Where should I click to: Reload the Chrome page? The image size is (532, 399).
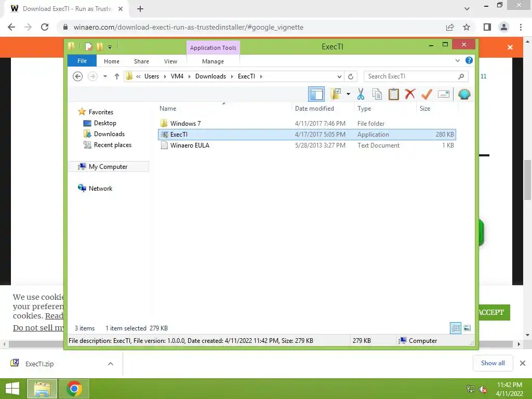(45, 27)
